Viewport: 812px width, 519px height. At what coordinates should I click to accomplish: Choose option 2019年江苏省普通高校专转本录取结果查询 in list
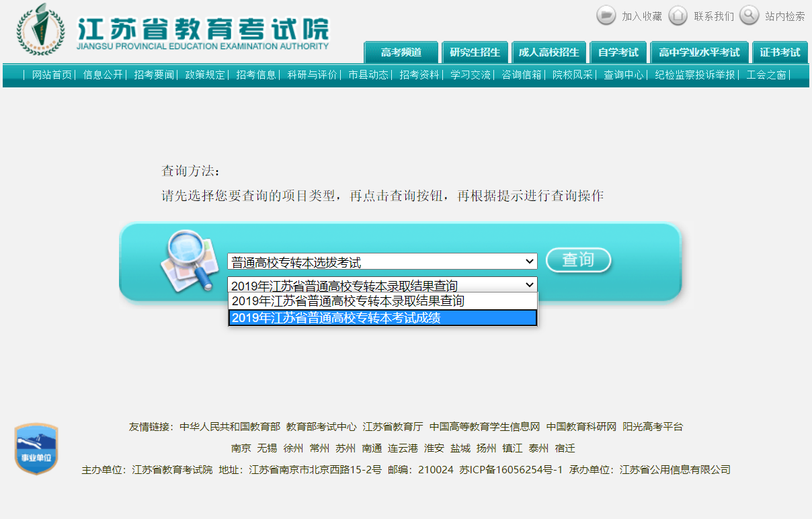click(x=383, y=301)
